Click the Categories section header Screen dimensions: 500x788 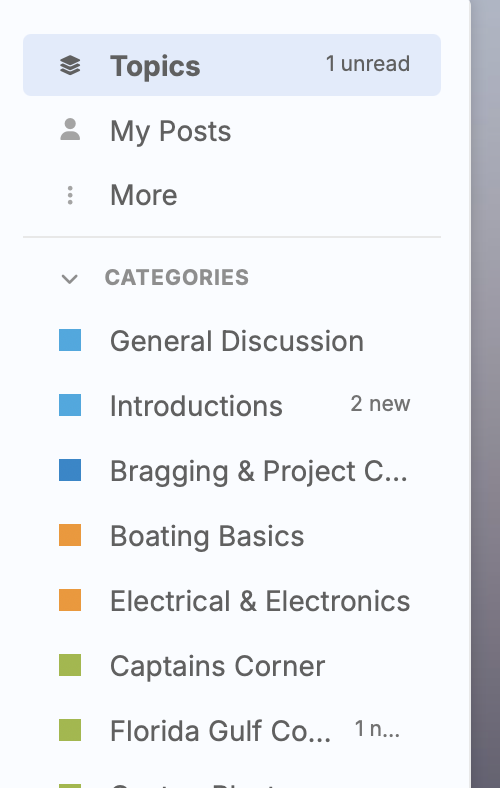tap(176, 277)
